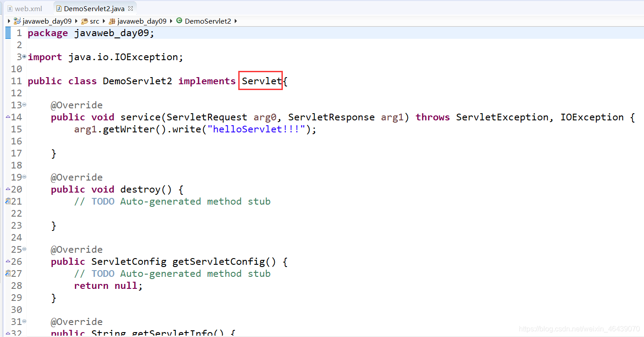Select the DemoServlet2.java editor tab

pos(94,8)
